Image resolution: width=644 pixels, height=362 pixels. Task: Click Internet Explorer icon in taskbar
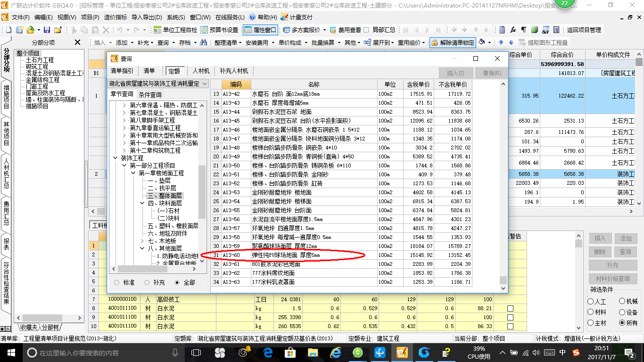point(336,352)
